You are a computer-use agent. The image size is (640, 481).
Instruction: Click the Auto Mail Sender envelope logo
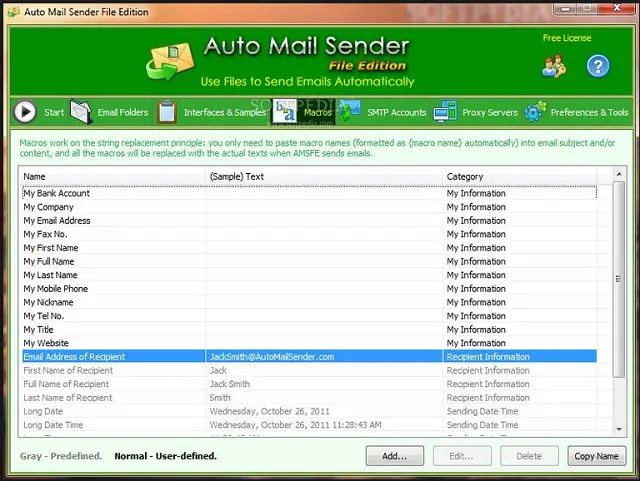[x=170, y=61]
